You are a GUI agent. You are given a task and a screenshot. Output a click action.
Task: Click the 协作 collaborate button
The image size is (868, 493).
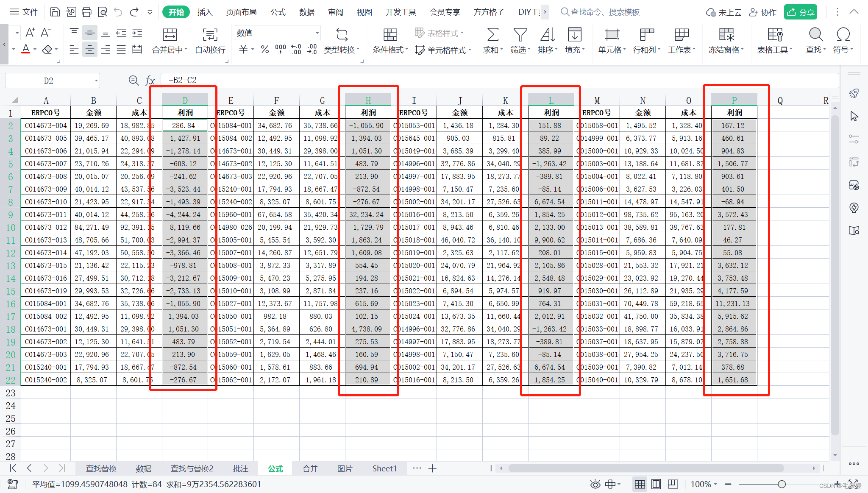(763, 12)
